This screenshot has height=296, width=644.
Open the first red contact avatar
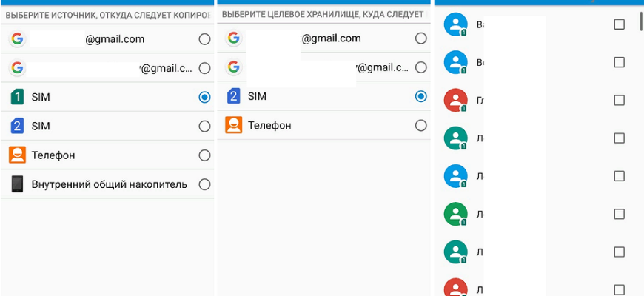(x=455, y=100)
